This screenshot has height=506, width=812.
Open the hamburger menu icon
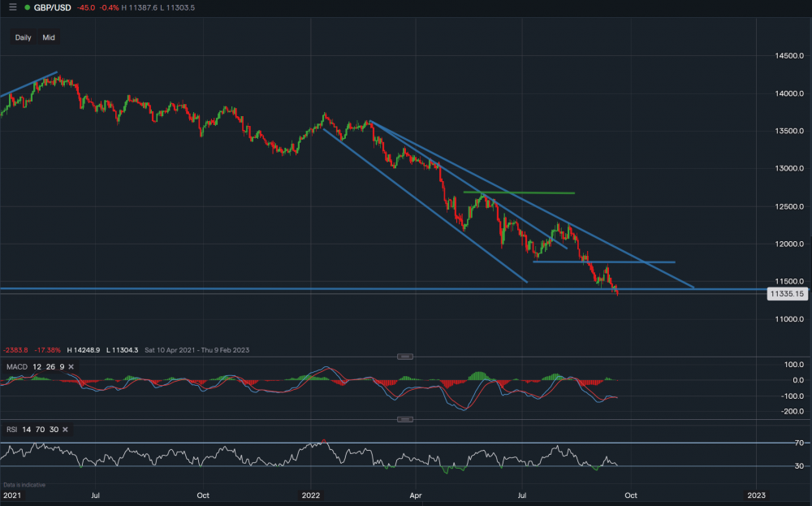[12, 7]
